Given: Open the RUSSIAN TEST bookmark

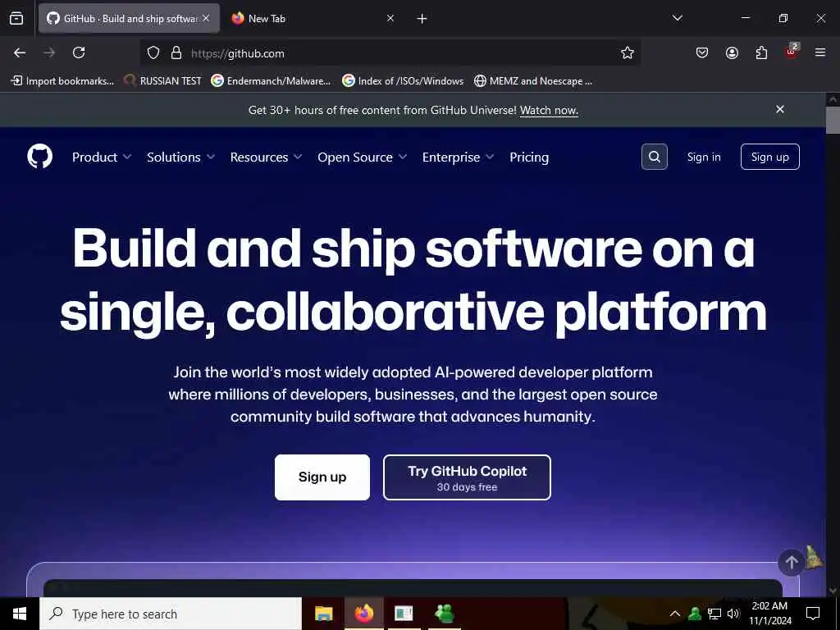Looking at the screenshot, I should pos(163,81).
